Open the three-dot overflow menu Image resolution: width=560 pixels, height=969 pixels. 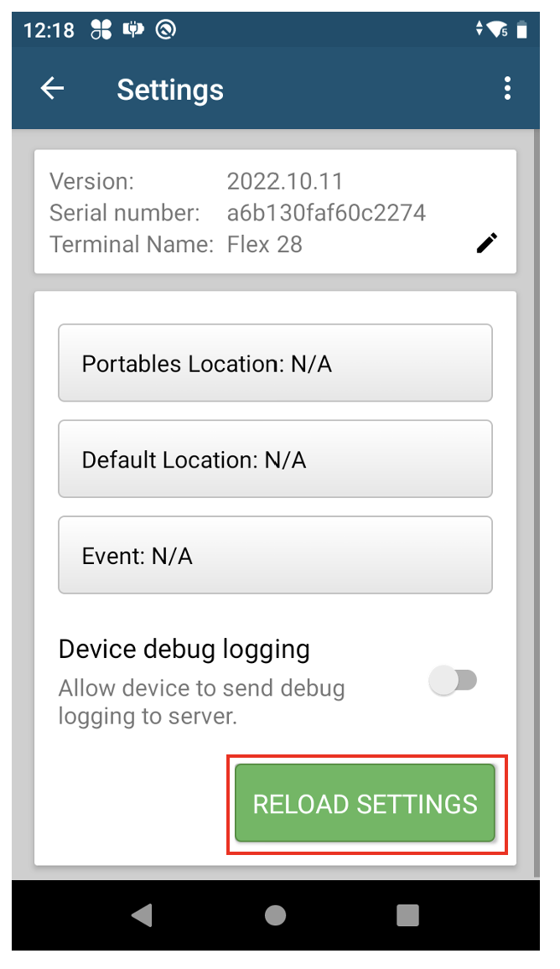coord(507,88)
